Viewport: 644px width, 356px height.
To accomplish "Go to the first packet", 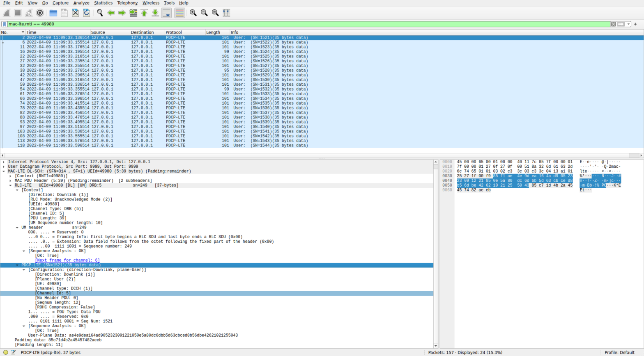I will click(144, 13).
